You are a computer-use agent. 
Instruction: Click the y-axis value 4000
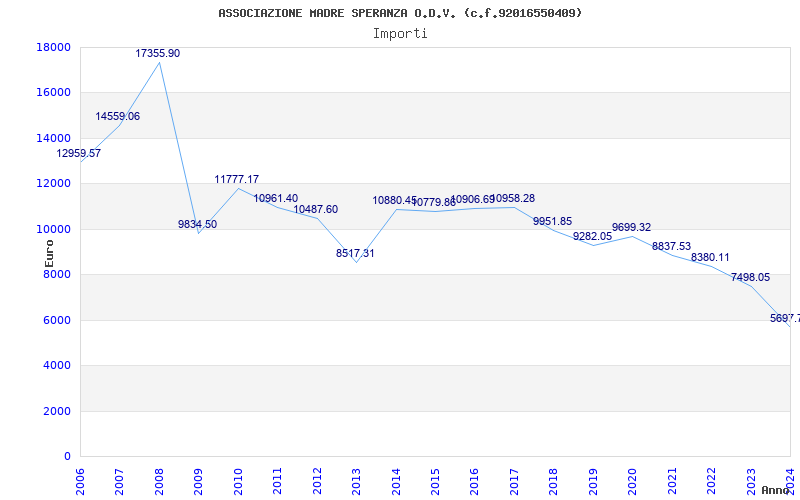[x=57, y=366]
